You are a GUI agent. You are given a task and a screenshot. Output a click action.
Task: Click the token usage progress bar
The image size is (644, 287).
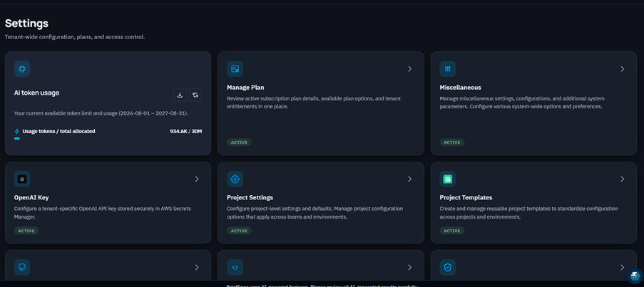point(108,139)
